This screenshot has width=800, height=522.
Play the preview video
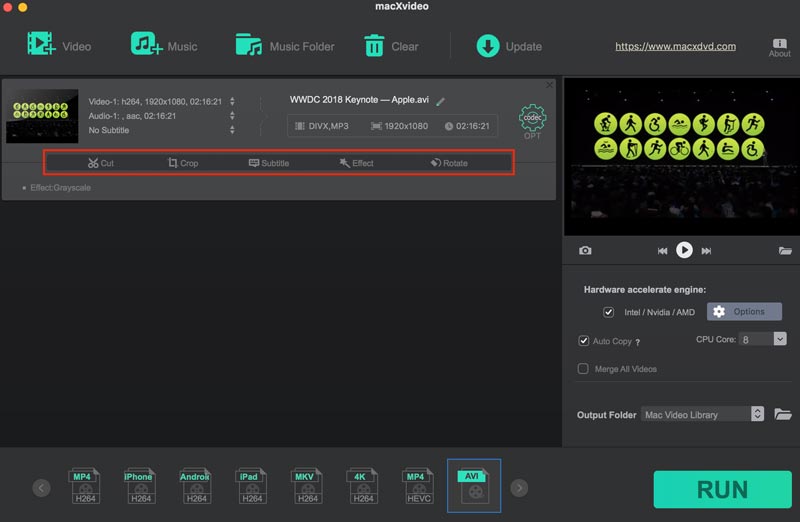coord(684,250)
